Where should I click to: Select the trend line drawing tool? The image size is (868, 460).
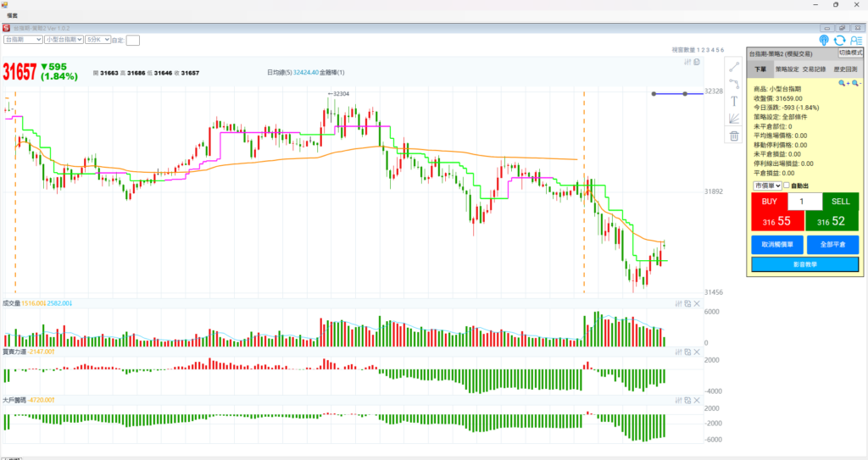click(734, 66)
